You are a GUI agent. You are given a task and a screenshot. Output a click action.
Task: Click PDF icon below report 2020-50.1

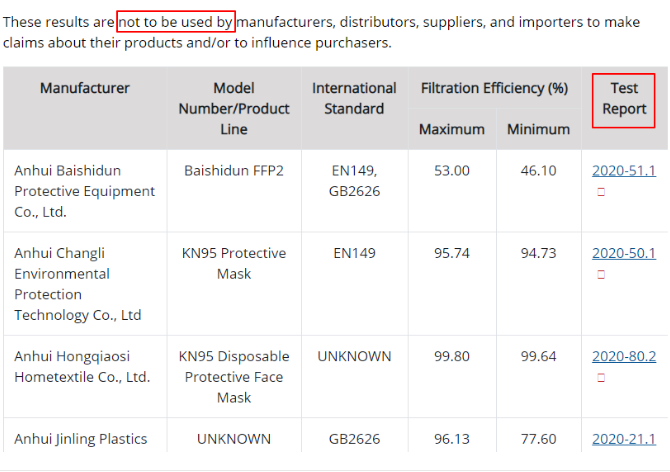click(x=601, y=274)
